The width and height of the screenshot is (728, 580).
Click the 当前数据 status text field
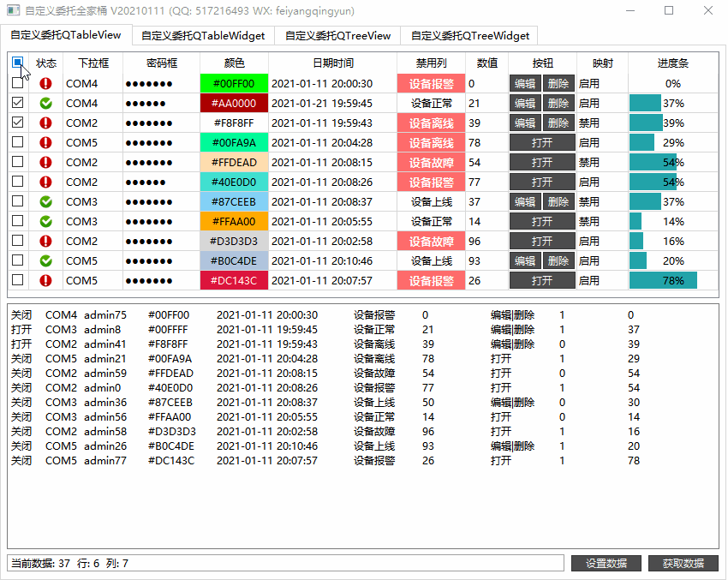[285, 563]
